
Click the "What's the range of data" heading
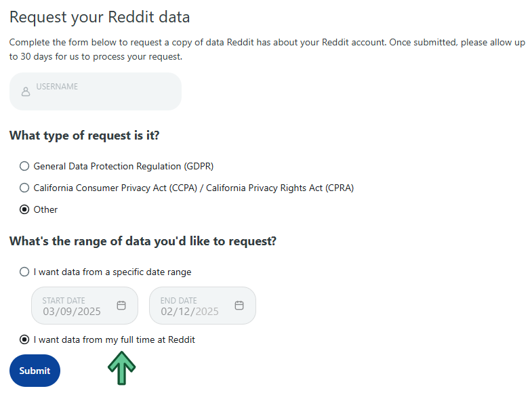click(x=143, y=241)
